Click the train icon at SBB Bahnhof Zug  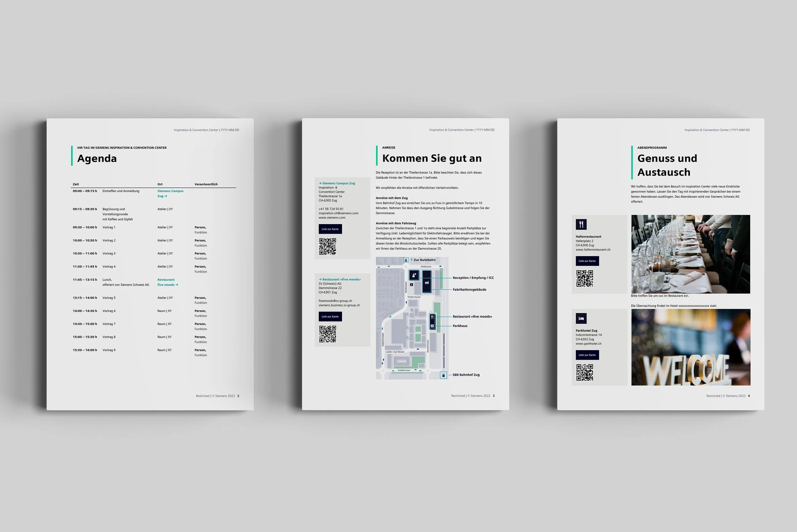[x=443, y=375]
